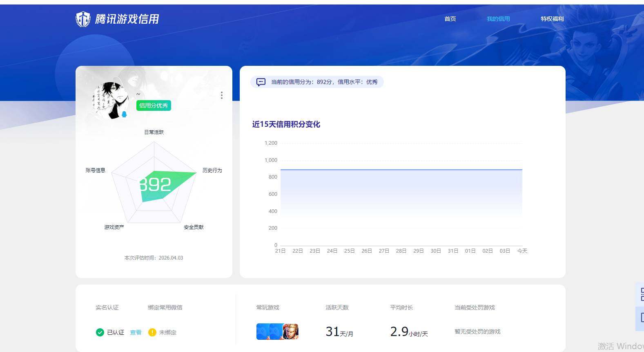Click the QQ penguin icon on avatar
The height and width of the screenshot is (352, 644).
(x=124, y=114)
